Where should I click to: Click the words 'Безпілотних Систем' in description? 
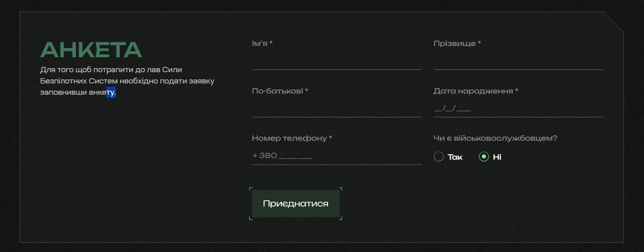coord(79,81)
